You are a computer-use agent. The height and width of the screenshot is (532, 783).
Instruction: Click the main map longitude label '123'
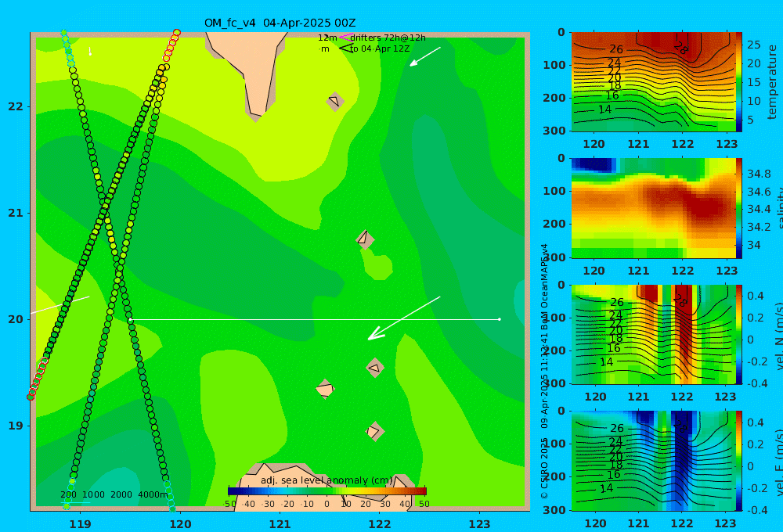(480, 524)
